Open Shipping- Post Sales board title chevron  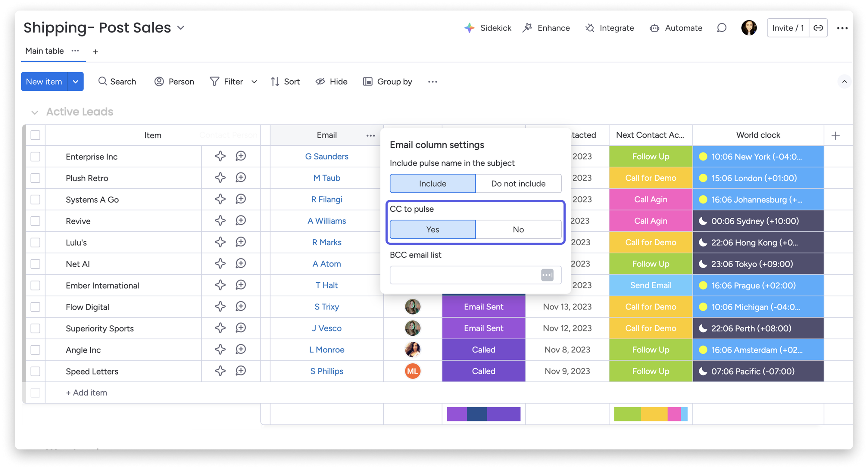click(x=181, y=28)
